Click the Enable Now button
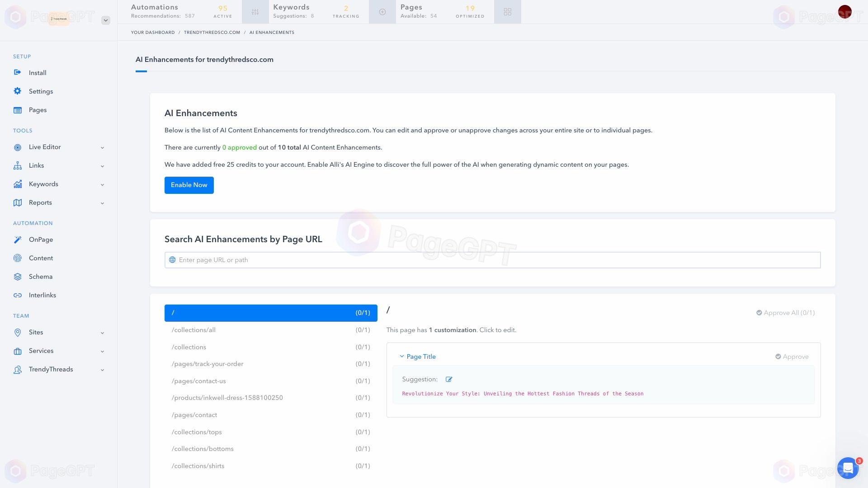This screenshot has height=488, width=868. [x=189, y=185]
